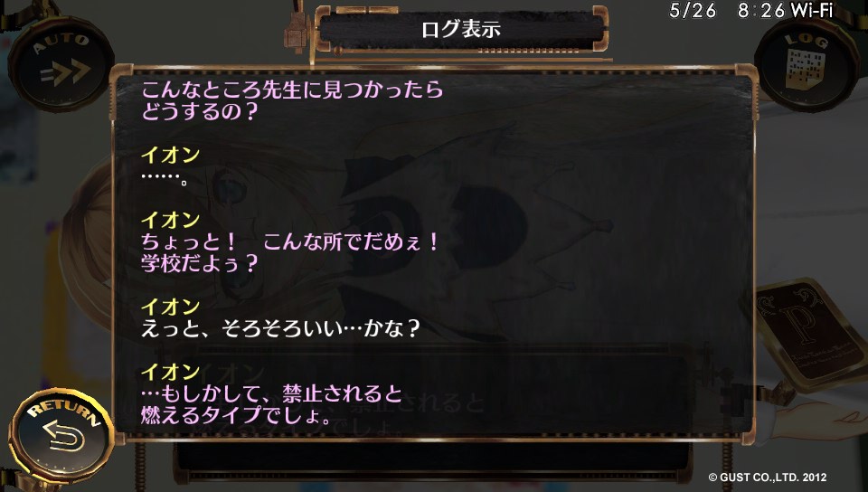Image resolution: width=868 pixels, height=492 pixels.
Task: Click the 5/26 date display
Action: (693, 11)
